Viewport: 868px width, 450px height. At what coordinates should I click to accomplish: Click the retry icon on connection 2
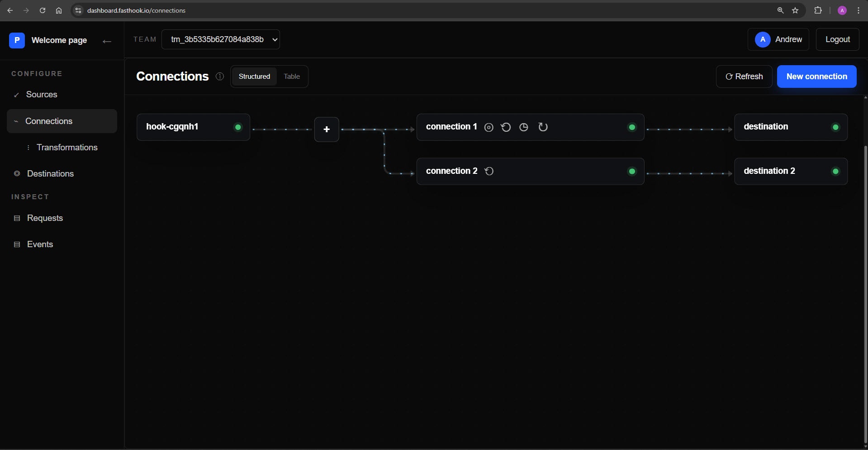[489, 171]
